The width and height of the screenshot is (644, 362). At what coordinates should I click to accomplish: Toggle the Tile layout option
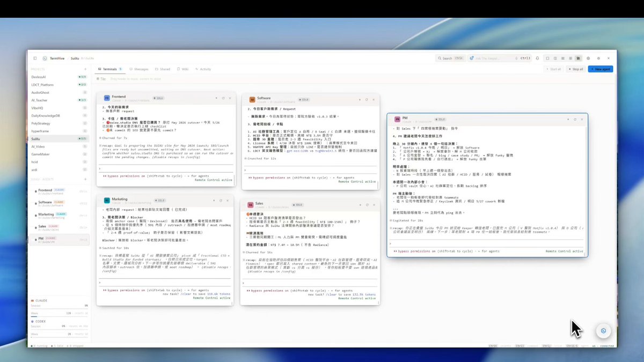(x=102, y=79)
